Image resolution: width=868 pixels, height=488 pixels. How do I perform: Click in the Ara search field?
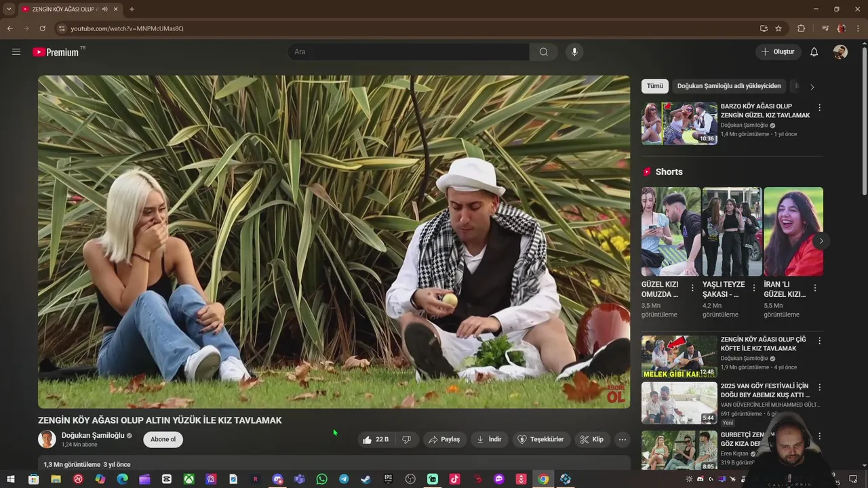click(409, 52)
